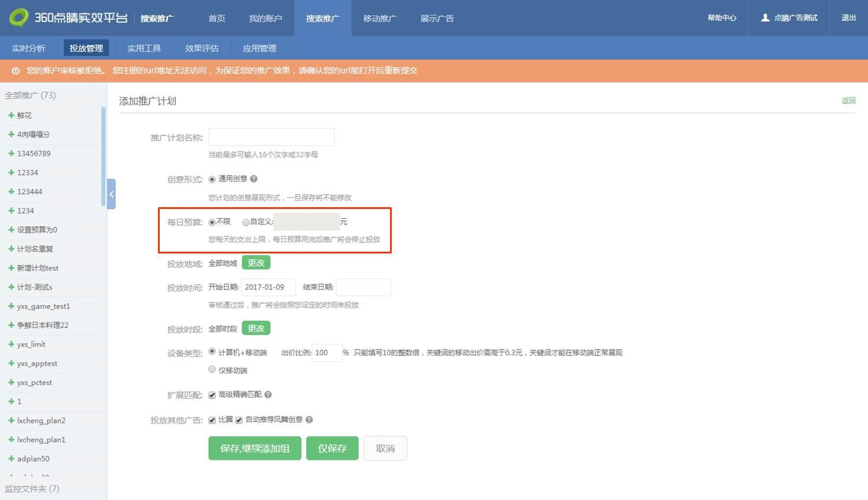
Task: Click the warning icon in orange banner
Action: click(x=16, y=71)
